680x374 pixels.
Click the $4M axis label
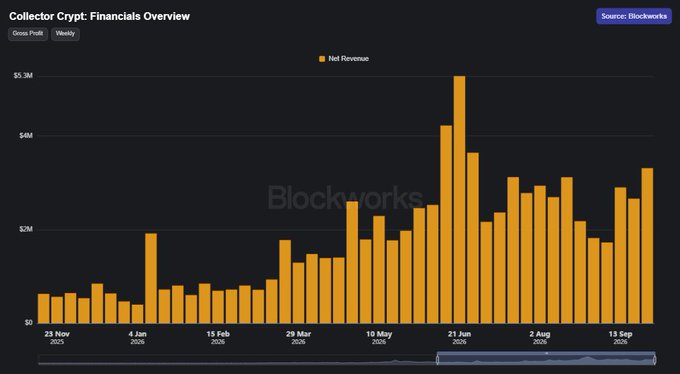click(x=26, y=136)
